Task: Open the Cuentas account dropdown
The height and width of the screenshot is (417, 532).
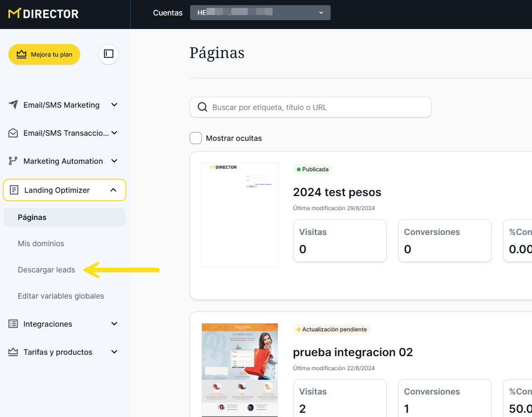Action: coord(260,13)
